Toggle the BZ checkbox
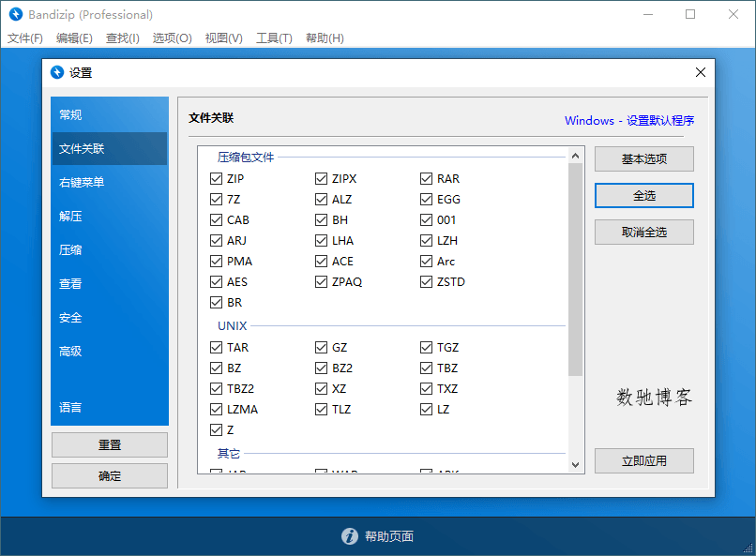Viewport: 756px width, 556px height. [x=216, y=368]
